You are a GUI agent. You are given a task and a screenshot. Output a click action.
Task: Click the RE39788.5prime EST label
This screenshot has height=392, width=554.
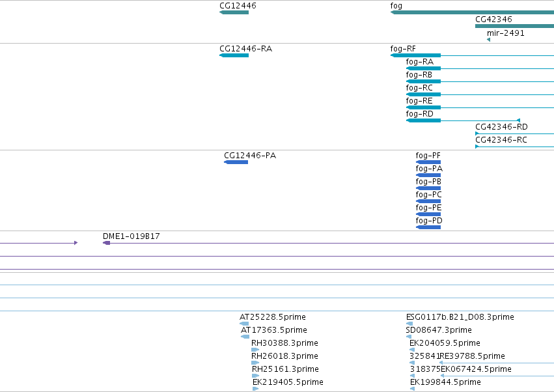click(x=472, y=356)
